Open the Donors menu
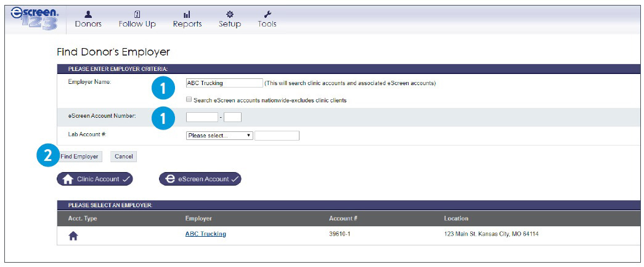This screenshot has height=267, width=644. tap(88, 20)
